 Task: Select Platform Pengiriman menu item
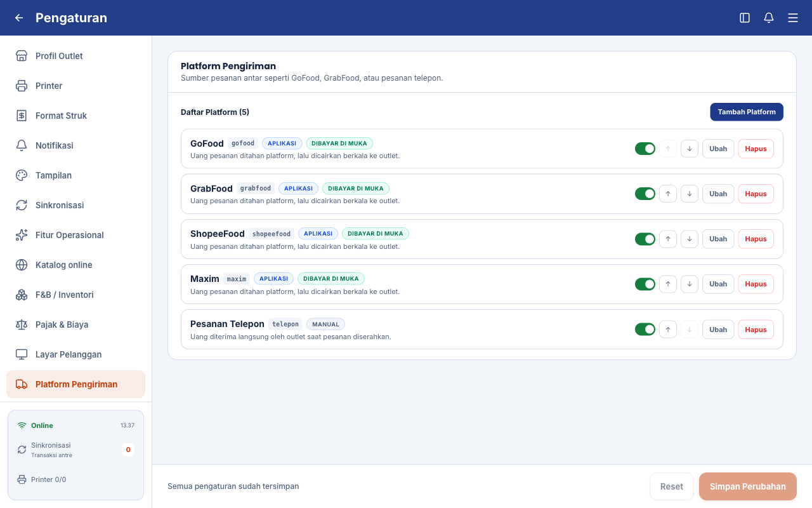[x=75, y=384]
